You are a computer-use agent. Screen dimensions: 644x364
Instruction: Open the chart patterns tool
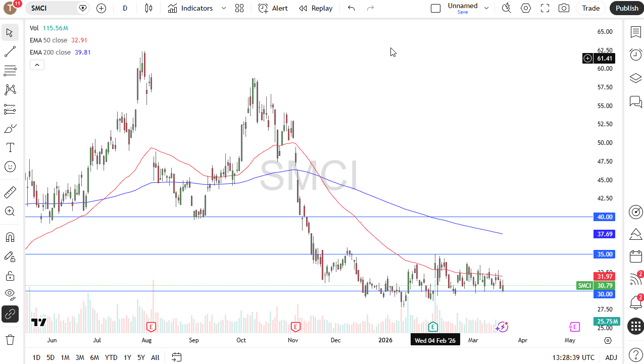coord(10,90)
